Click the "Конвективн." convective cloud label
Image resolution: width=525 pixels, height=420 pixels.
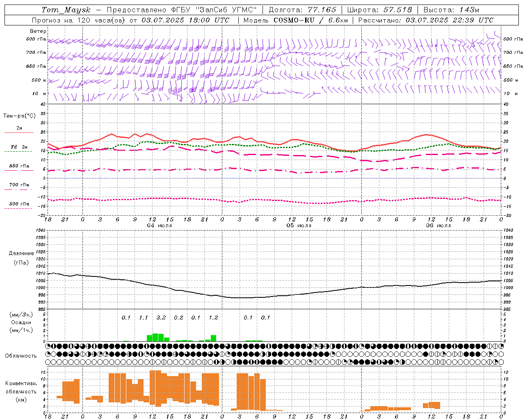click(21, 383)
